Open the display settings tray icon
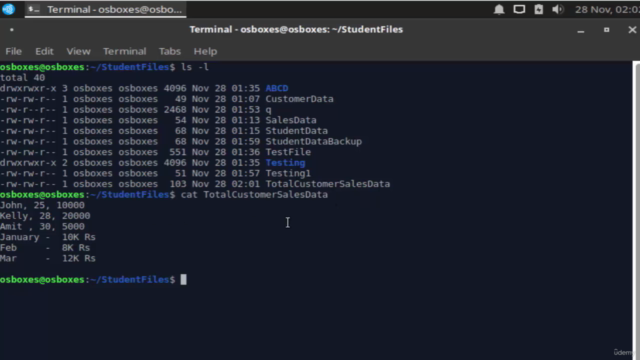 (x=519, y=9)
